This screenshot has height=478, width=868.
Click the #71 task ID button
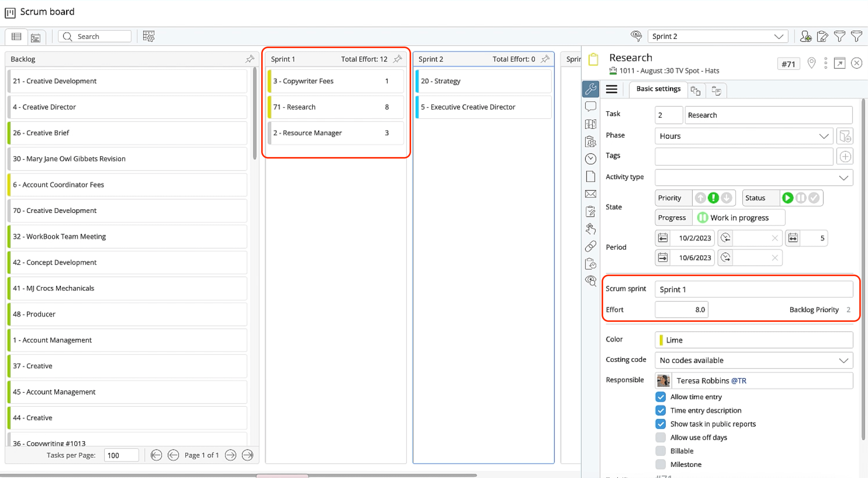click(789, 64)
